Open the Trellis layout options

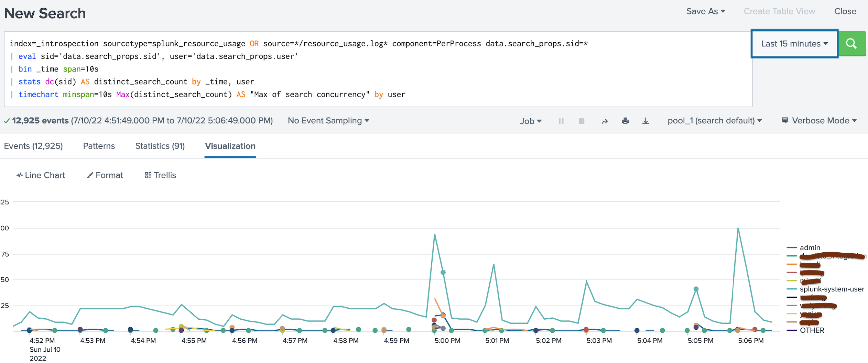(x=160, y=175)
